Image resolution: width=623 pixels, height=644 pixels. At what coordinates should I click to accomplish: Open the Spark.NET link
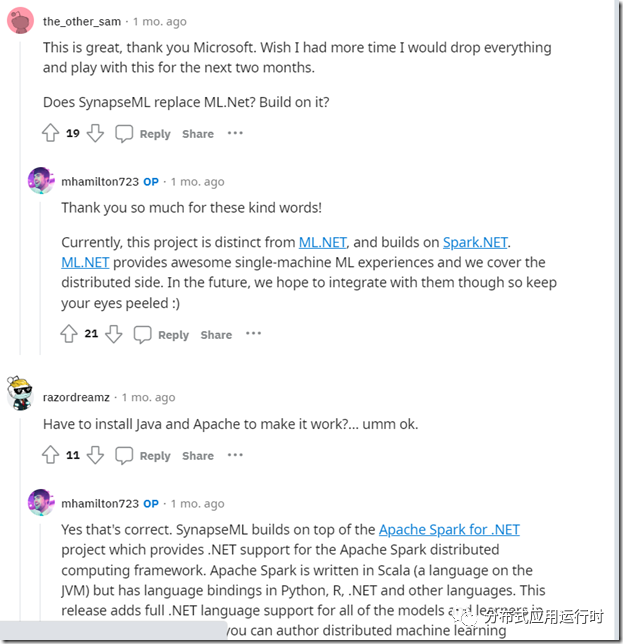475,242
